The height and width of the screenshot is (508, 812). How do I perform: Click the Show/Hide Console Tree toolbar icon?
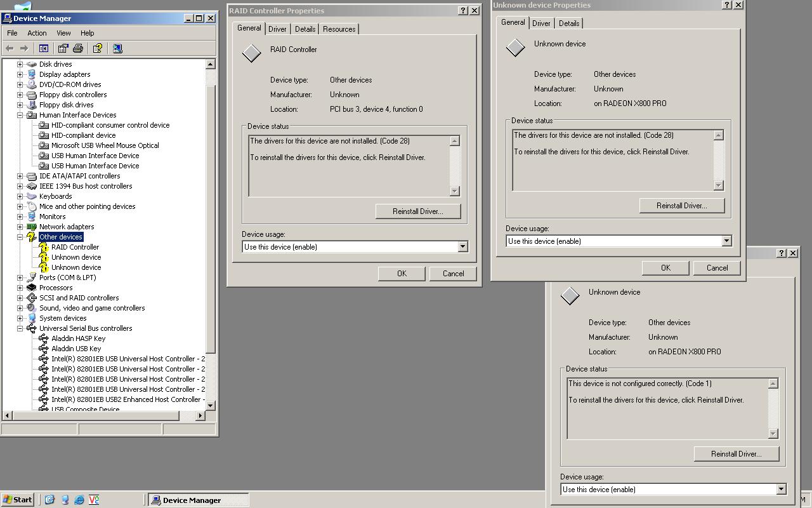(x=44, y=48)
